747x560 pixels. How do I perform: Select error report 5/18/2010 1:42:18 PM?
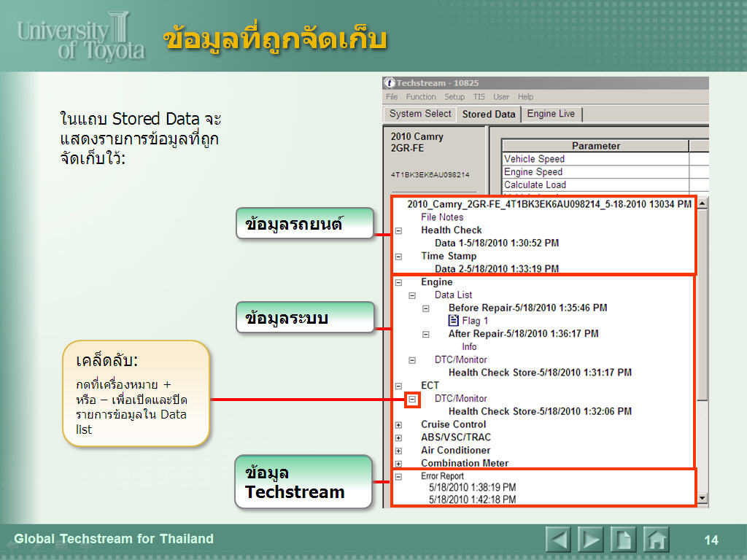tap(472, 499)
